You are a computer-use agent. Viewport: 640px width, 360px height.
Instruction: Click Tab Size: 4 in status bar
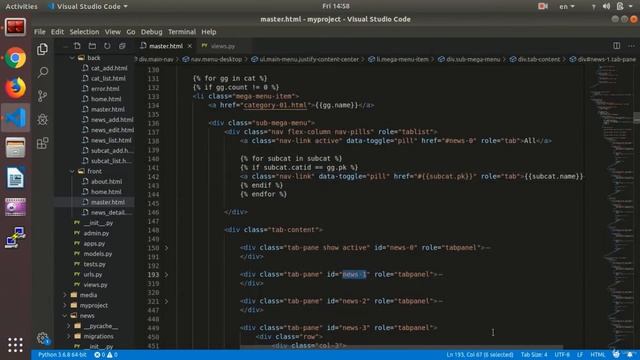click(534, 355)
